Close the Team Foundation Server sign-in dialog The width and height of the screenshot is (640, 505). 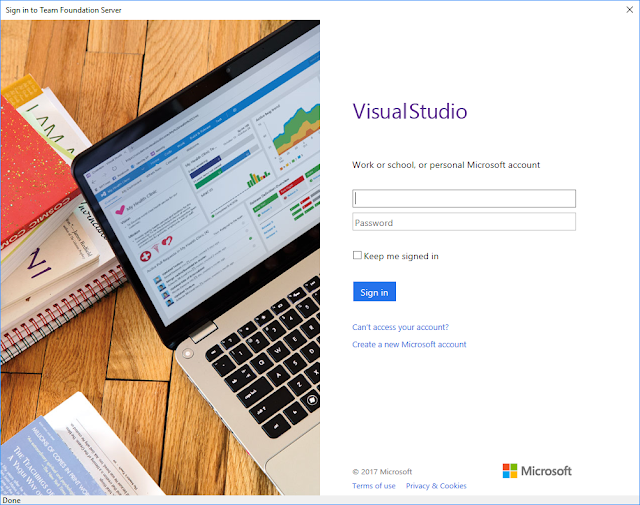(629, 9)
